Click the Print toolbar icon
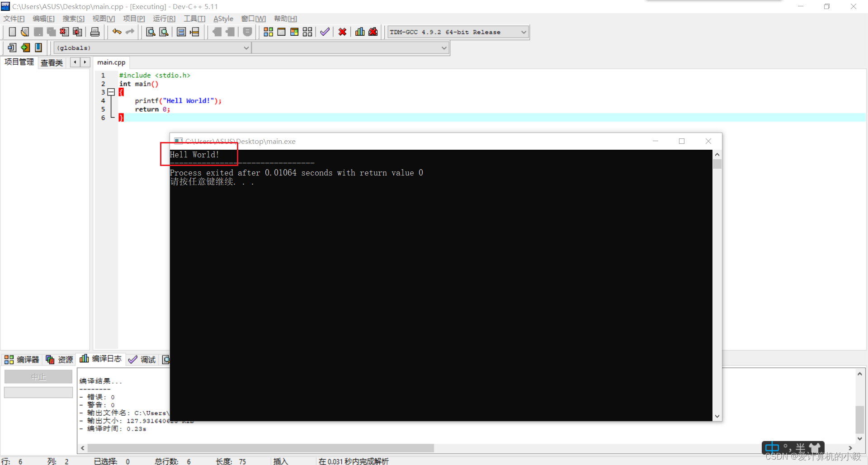The width and height of the screenshot is (868, 465). [95, 32]
